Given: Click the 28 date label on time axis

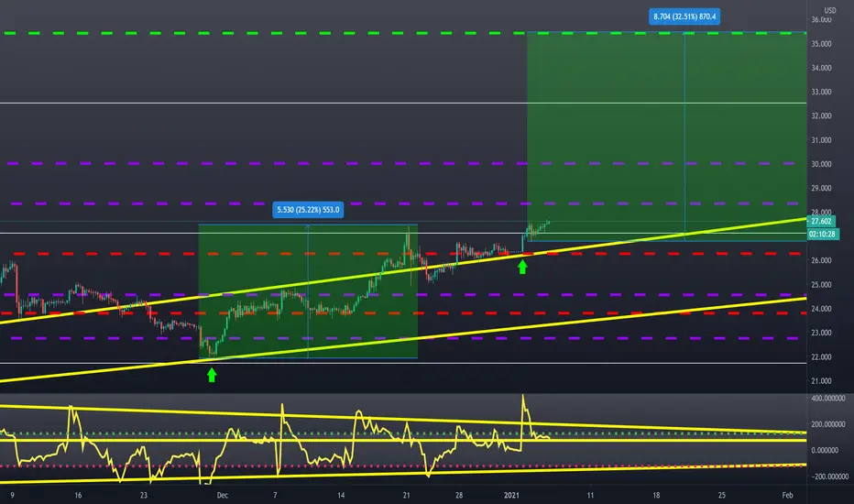Looking at the screenshot, I should [x=459, y=495].
